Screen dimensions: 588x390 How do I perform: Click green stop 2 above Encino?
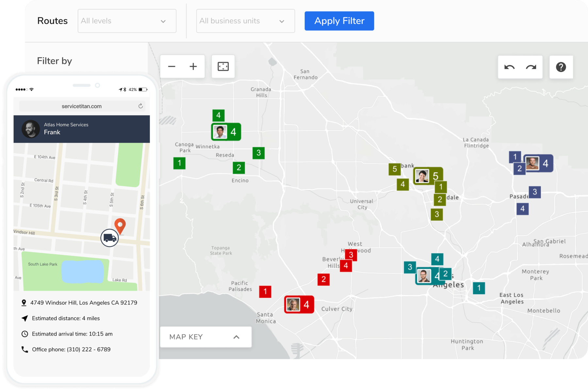(239, 168)
